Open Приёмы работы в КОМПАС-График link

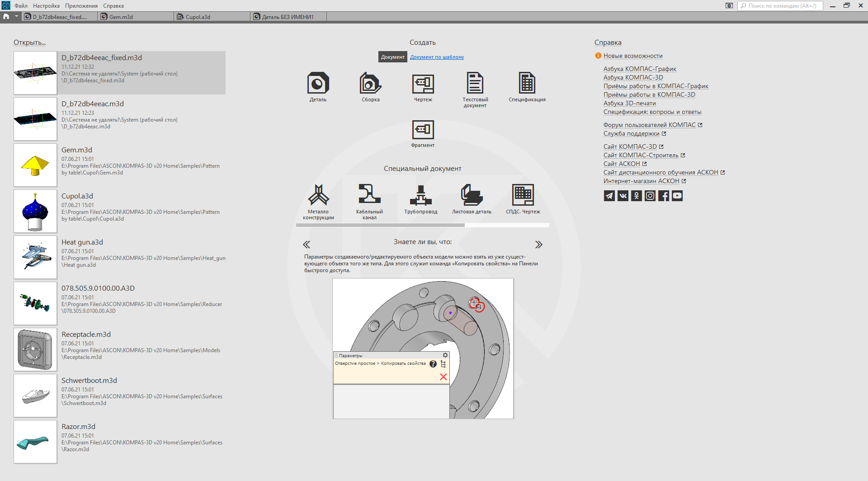click(656, 86)
